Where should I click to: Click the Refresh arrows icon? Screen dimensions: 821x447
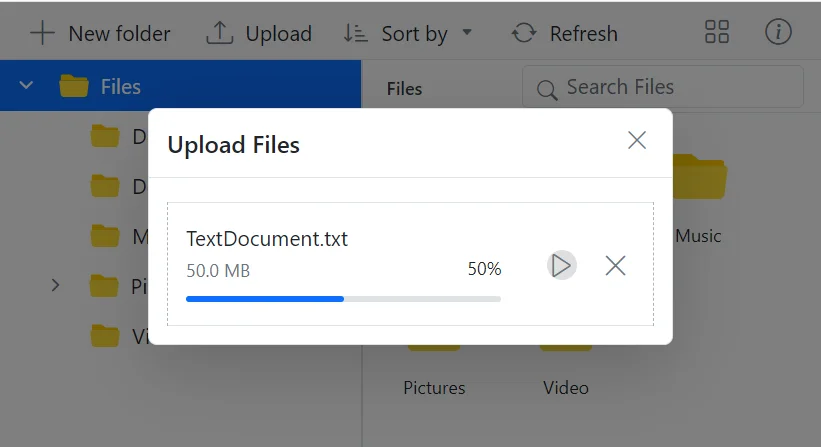pyautogui.click(x=524, y=33)
